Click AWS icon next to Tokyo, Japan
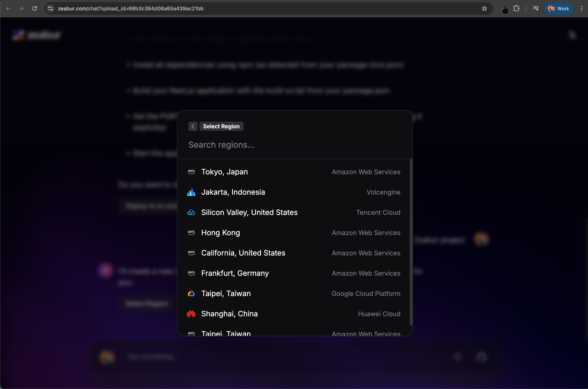The image size is (588, 389). coord(191,172)
